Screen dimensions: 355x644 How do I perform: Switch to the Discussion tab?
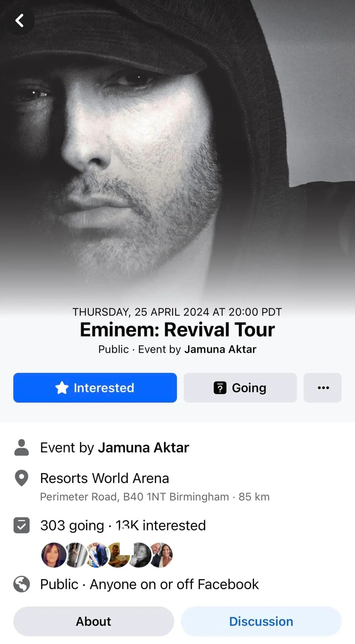point(261,621)
